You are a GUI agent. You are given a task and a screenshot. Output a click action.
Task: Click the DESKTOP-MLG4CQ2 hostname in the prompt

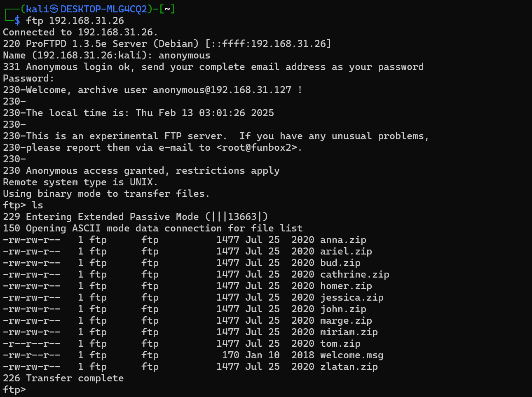click(x=104, y=9)
